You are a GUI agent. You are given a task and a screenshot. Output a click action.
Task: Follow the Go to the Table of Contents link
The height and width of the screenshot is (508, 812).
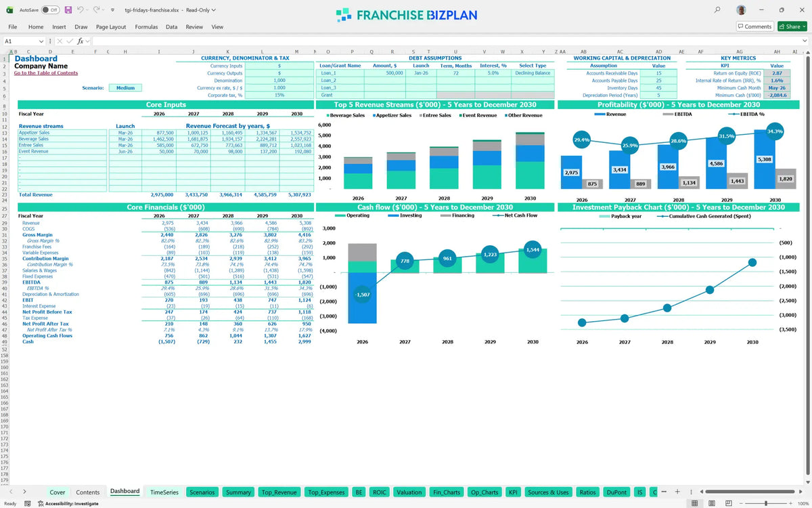[x=46, y=73]
